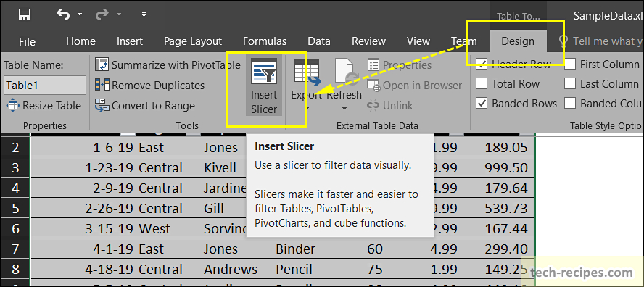Enable the Total Row checkbox
Image resolution: width=644 pixels, height=287 pixels.
[482, 84]
